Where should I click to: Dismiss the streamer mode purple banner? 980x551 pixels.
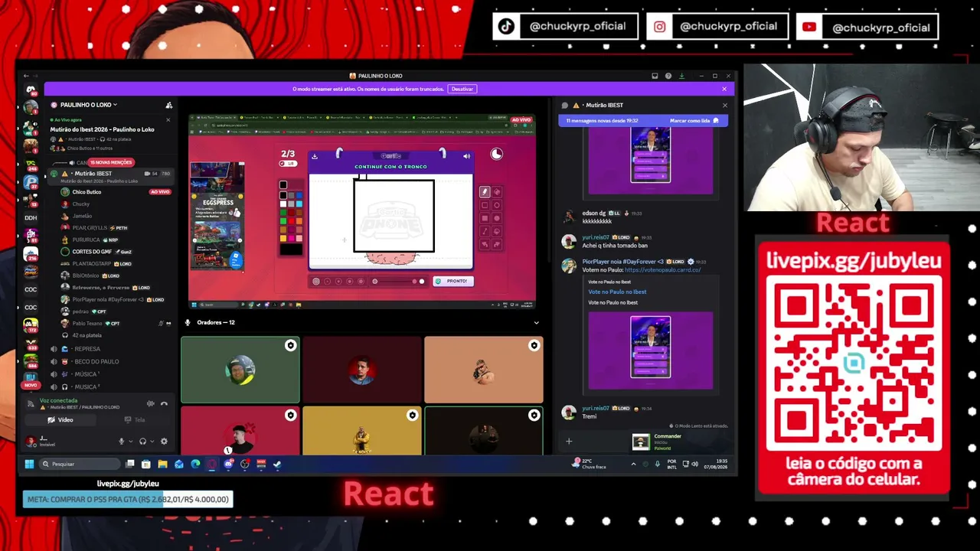724,89
